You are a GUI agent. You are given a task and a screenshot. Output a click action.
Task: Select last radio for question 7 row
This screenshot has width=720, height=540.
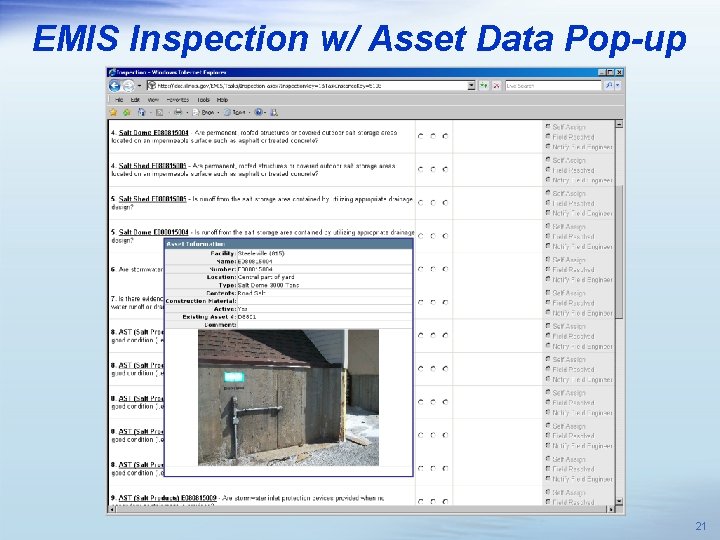[x=445, y=302]
